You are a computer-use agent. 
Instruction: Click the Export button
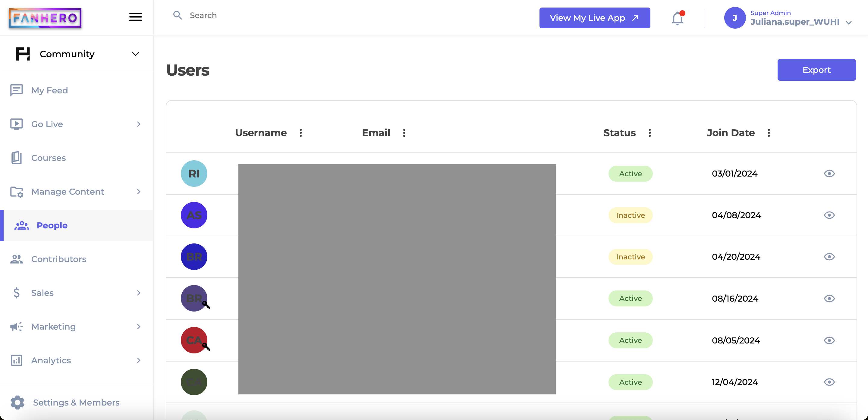click(x=816, y=70)
